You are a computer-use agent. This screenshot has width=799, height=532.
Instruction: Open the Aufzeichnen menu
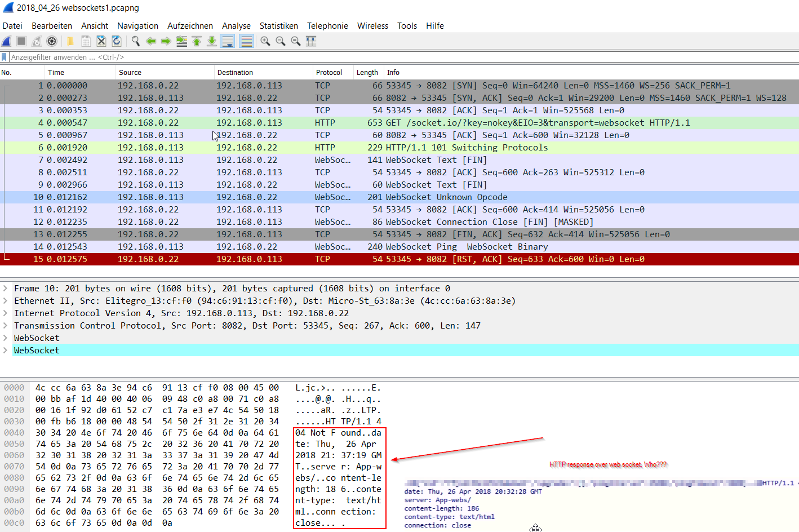pos(190,26)
